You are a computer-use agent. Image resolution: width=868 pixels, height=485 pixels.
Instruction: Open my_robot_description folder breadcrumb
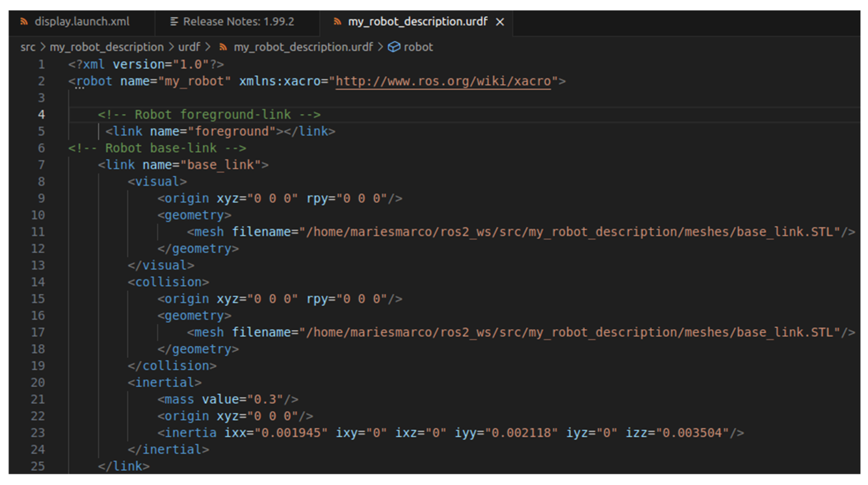107,47
